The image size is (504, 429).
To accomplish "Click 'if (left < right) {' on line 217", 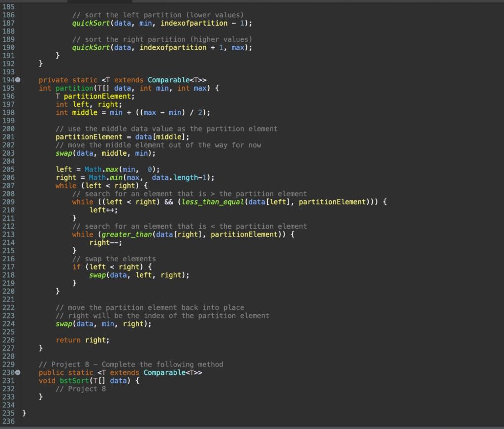I will pos(112,267).
